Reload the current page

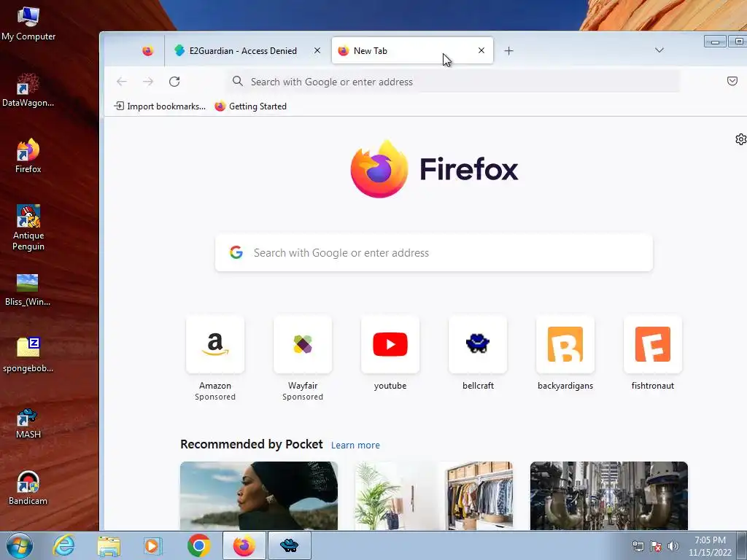(x=174, y=82)
